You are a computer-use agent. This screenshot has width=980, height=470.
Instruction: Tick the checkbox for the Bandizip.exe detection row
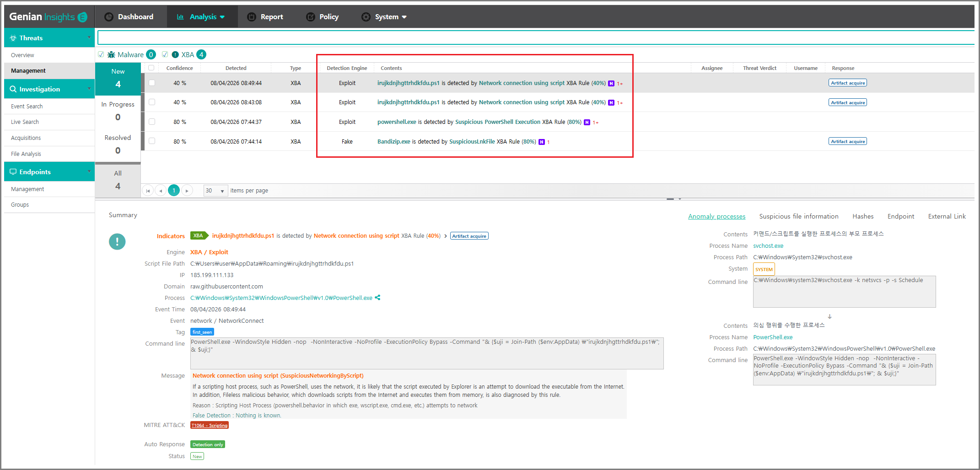point(152,141)
